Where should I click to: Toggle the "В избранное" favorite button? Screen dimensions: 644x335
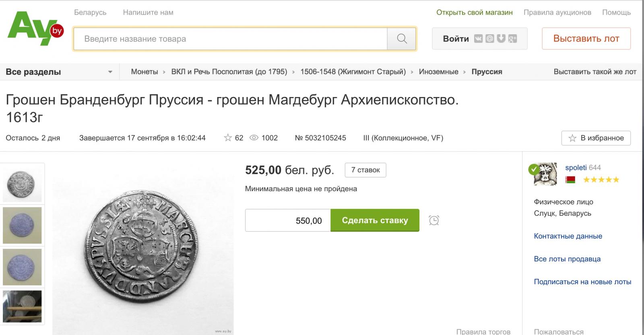click(x=596, y=138)
